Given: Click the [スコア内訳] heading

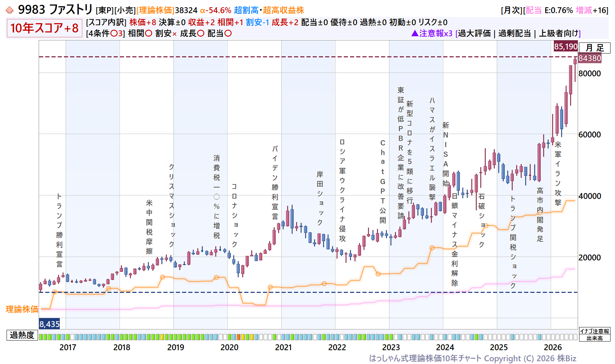Looking at the screenshot, I should 106,22.
